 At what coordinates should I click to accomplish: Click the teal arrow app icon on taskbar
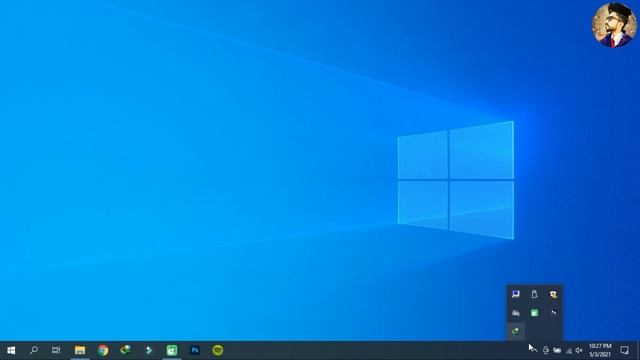149,350
